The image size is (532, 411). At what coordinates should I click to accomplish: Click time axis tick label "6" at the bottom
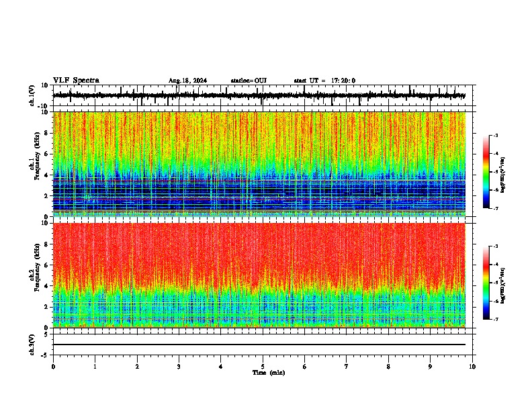pos(305,367)
